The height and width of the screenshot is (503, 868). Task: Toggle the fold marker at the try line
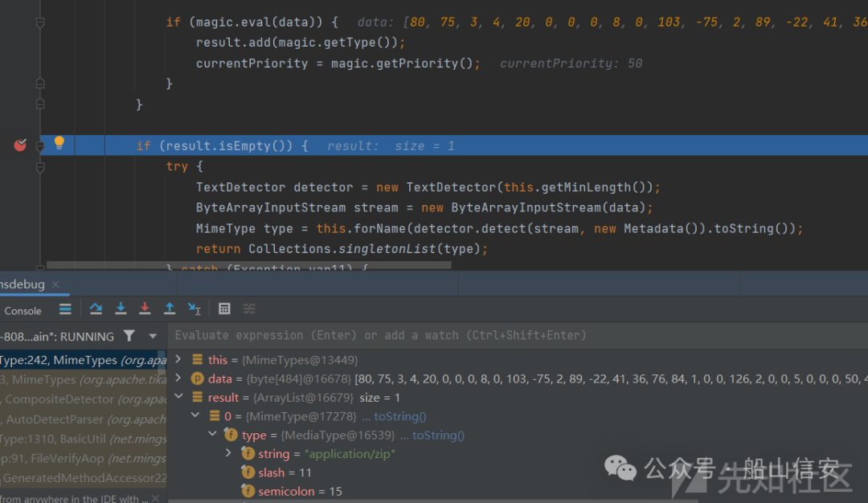coord(40,166)
